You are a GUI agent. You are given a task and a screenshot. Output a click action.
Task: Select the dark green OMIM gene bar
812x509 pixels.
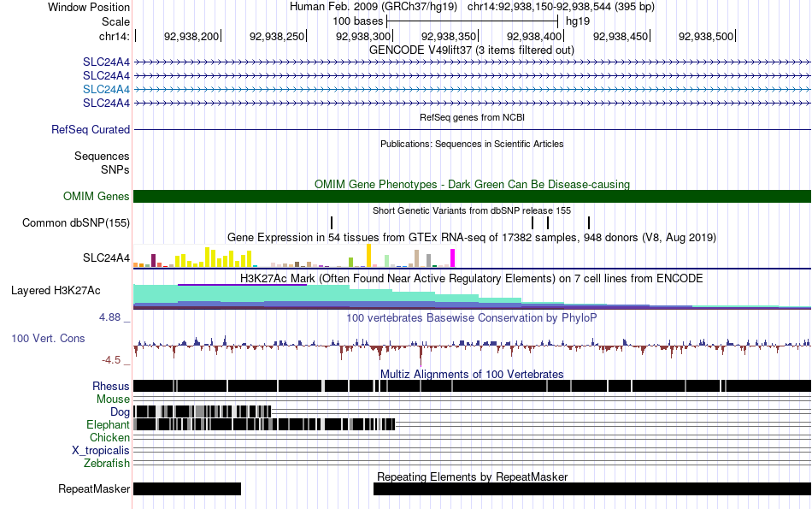pyautogui.click(x=472, y=197)
